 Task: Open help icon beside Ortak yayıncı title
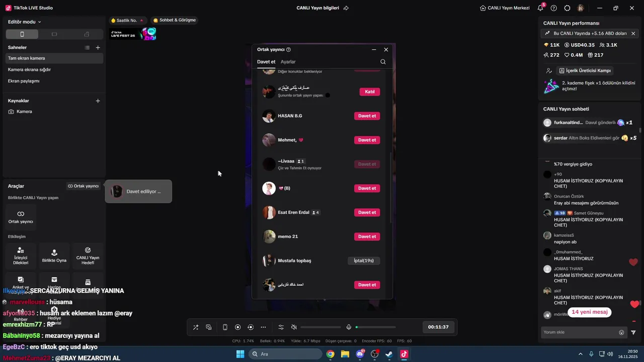click(288, 50)
